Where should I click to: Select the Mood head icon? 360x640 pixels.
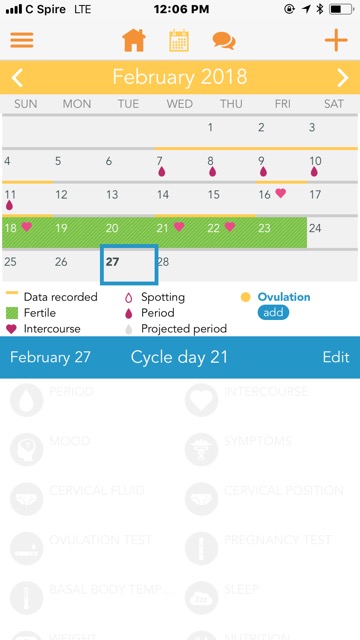27,449
